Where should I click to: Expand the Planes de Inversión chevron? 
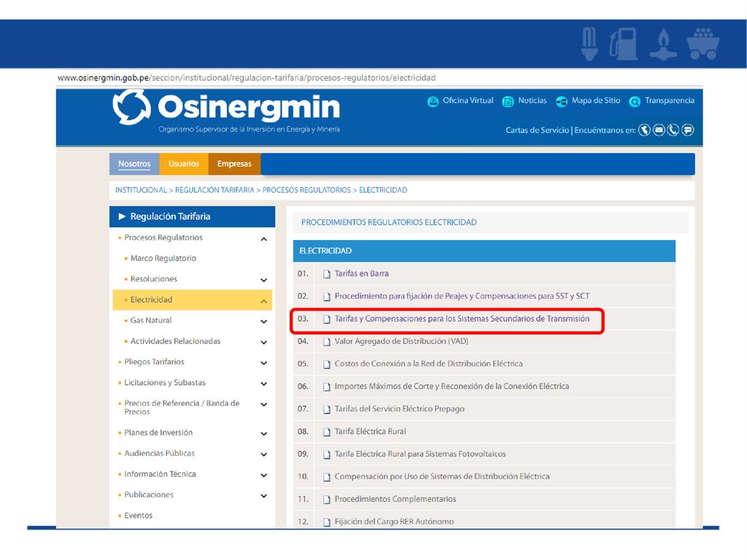[x=264, y=434]
